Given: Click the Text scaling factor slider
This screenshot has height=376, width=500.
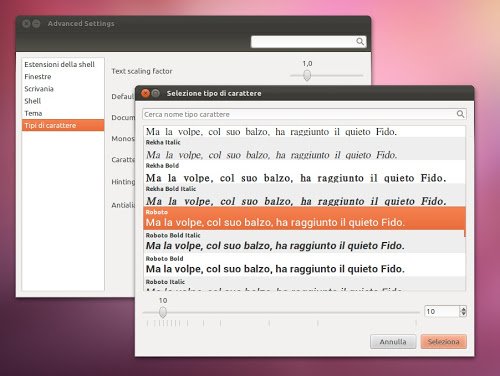Looking at the screenshot, I should click(307, 75).
